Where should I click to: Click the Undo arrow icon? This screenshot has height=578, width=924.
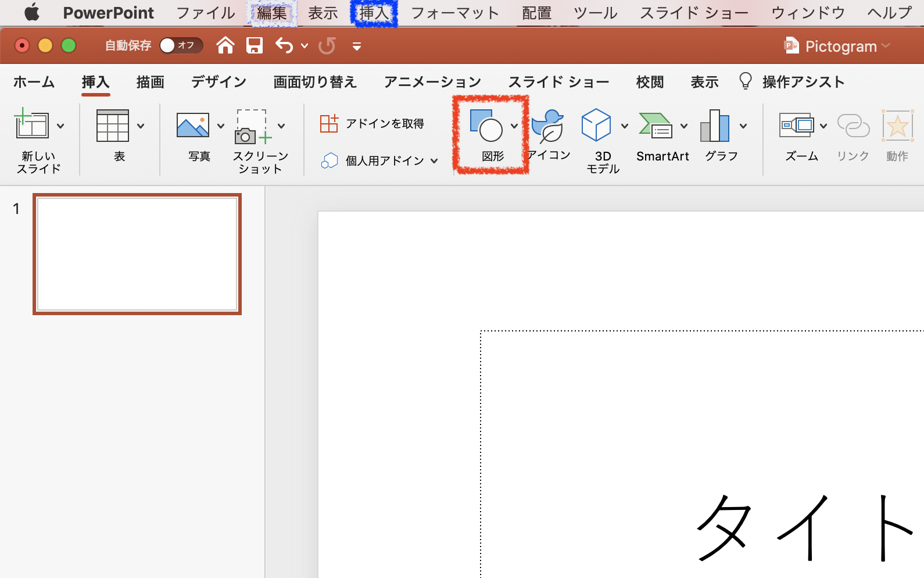click(284, 45)
